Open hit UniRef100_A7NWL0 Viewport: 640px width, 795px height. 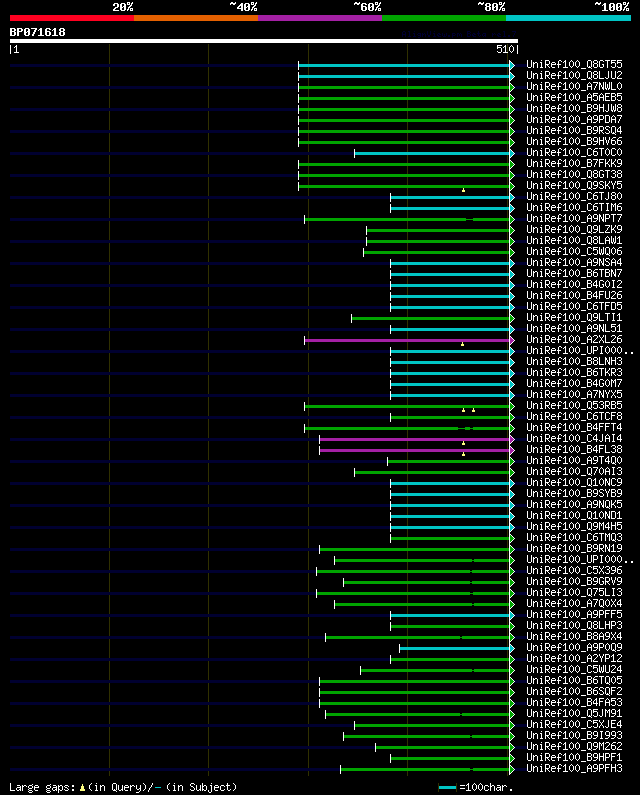click(574, 87)
